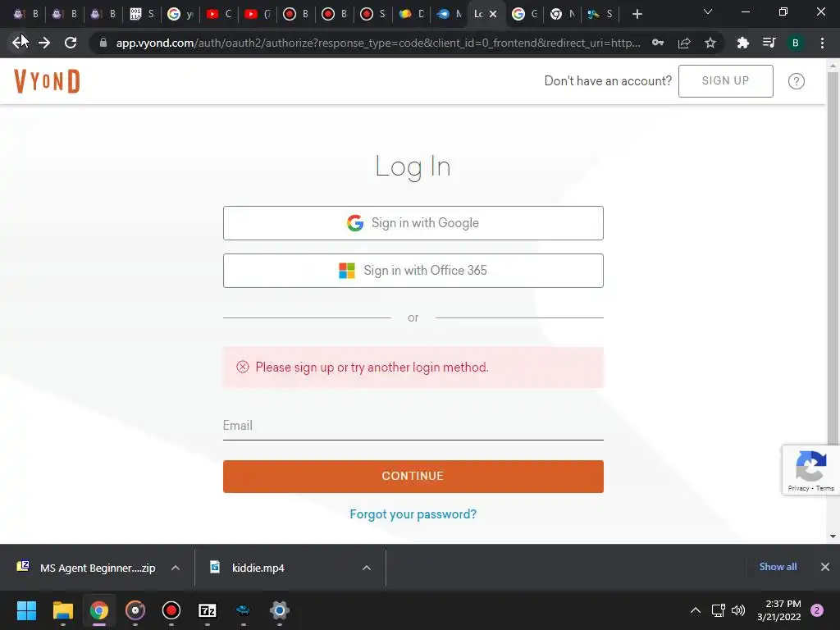Open the saved passwords key icon

click(658, 43)
